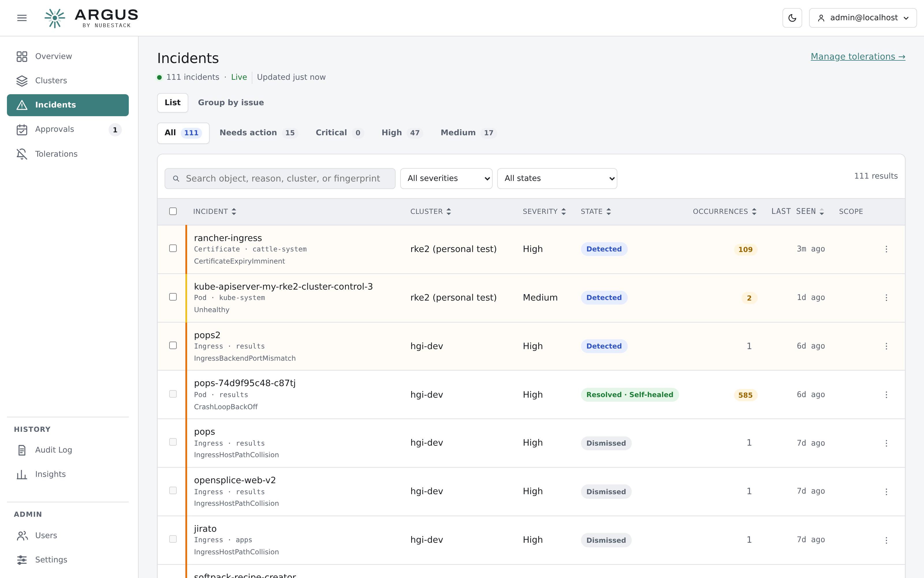
Task: Click the Approvals calendar-check icon
Action: (x=22, y=129)
